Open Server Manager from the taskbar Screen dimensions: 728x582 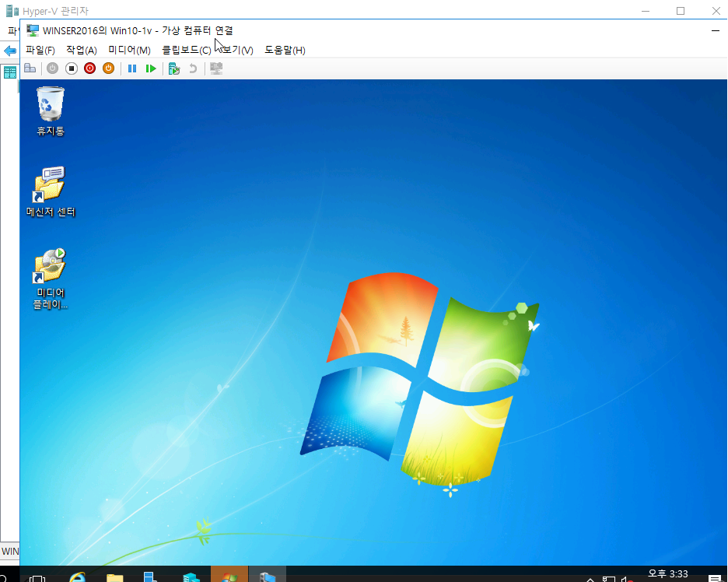coord(150,577)
